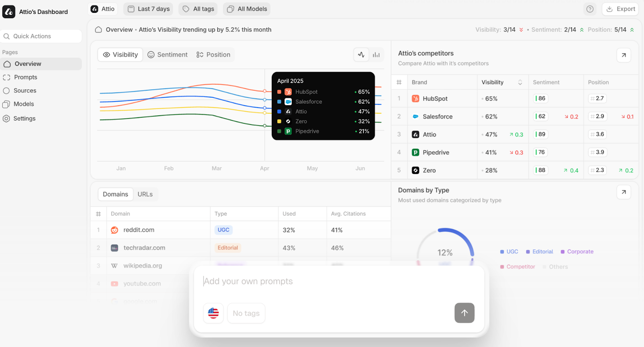Open Attio's competitors expand arrow
644x347 pixels.
(623, 55)
